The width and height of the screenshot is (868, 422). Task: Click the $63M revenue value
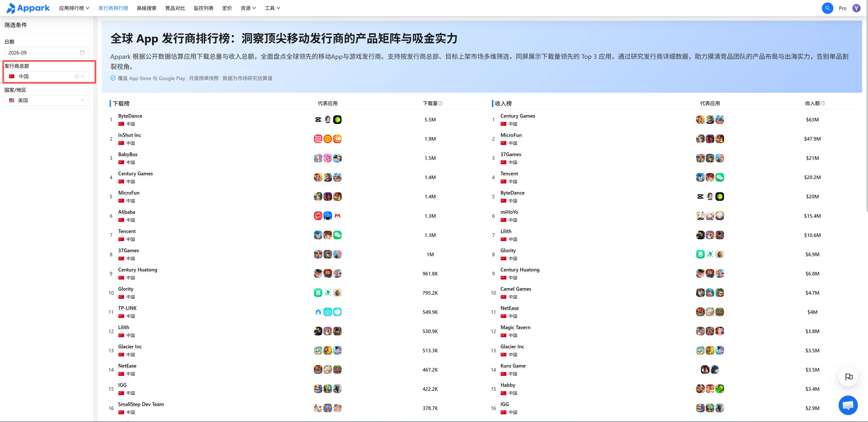click(x=812, y=120)
